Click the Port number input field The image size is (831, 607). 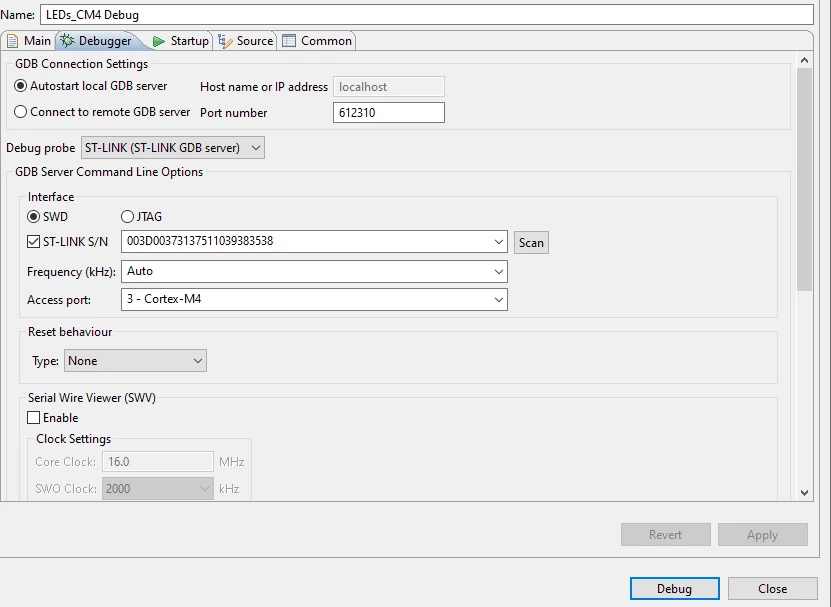pos(388,112)
